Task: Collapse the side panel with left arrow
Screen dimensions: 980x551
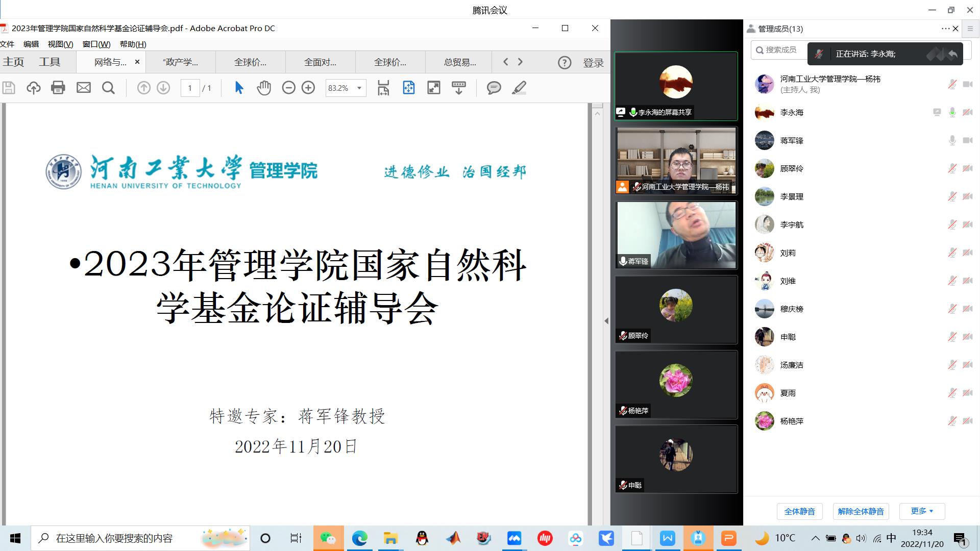Action: [x=606, y=321]
